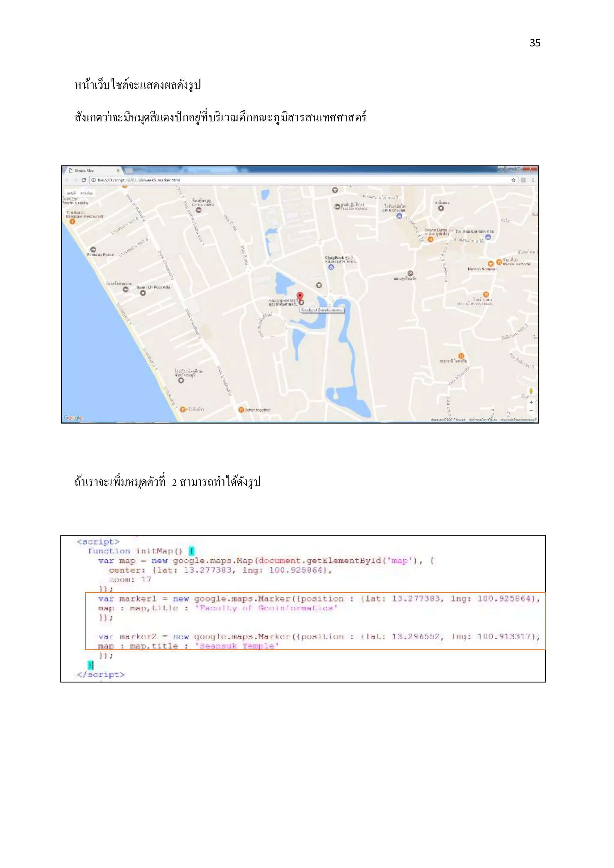Screen dimensions: 614x868
Task: Click the 'function initMap()' code line
Action: [141, 551]
